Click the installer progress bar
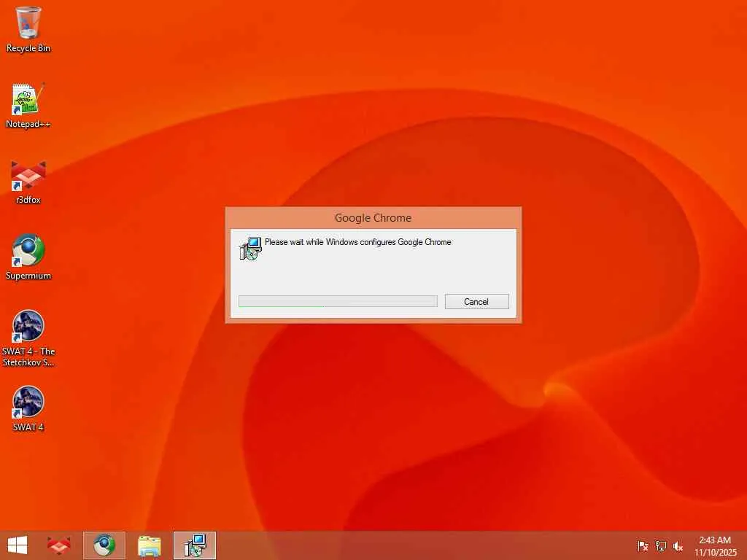The image size is (747, 560). [338, 301]
